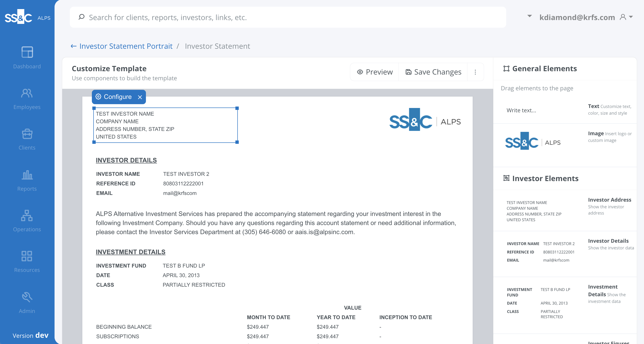Open the three-dot options menu
The height and width of the screenshot is (344, 644).
475,72
